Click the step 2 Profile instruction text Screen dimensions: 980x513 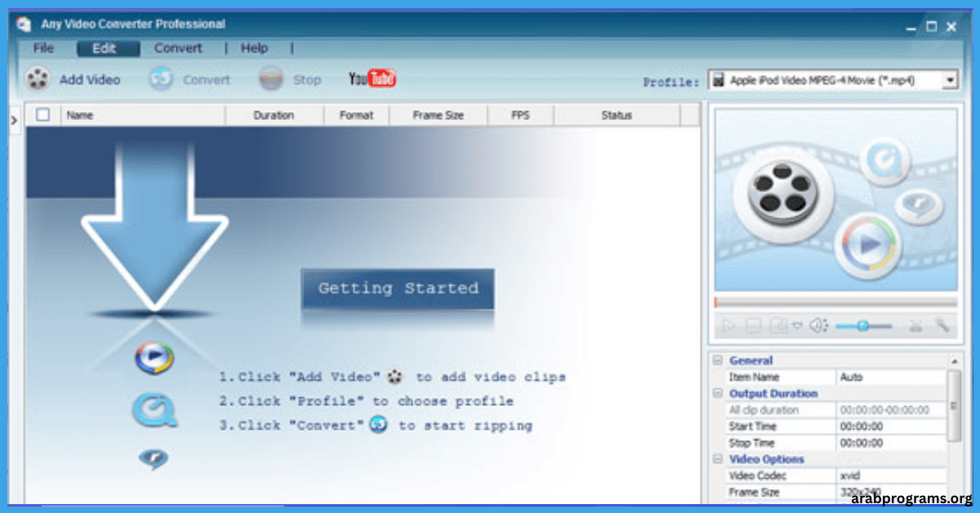pos(366,401)
